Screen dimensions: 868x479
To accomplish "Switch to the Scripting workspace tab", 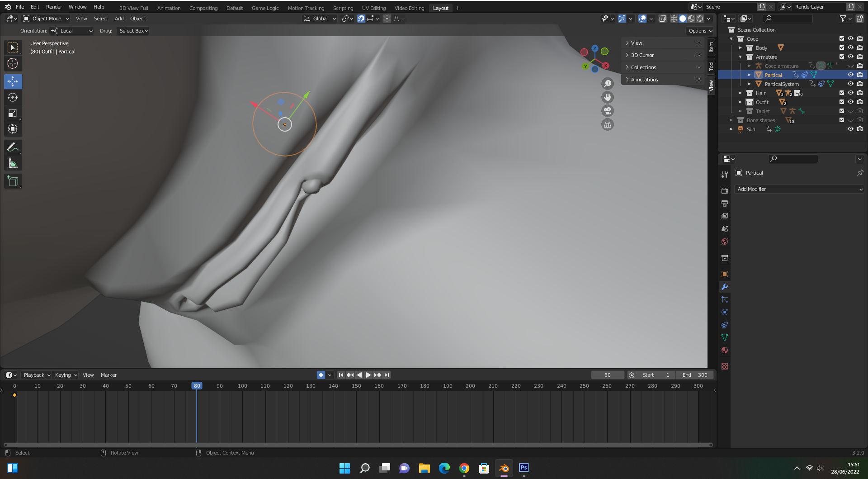I will tap(343, 8).
